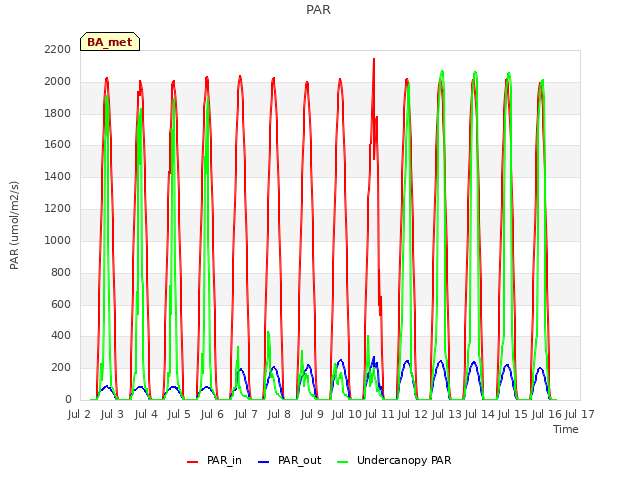
Task: Click the Jul 16 x-axis tick label
Action: click(547, 414)
